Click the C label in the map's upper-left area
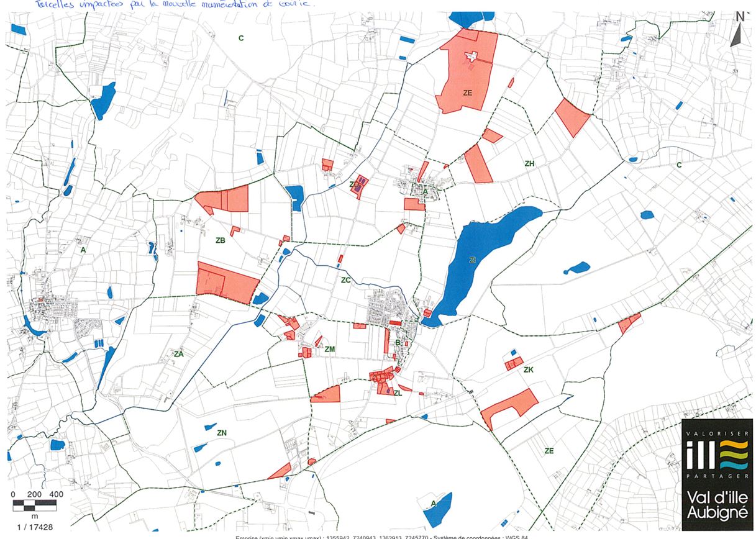 pyautogui.click(x=241, y=38)
